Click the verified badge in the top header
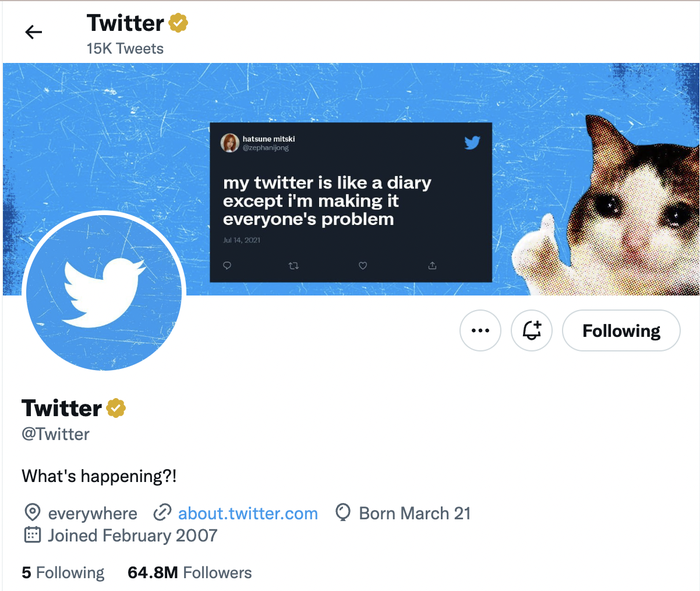 click(x=179, y=22)
